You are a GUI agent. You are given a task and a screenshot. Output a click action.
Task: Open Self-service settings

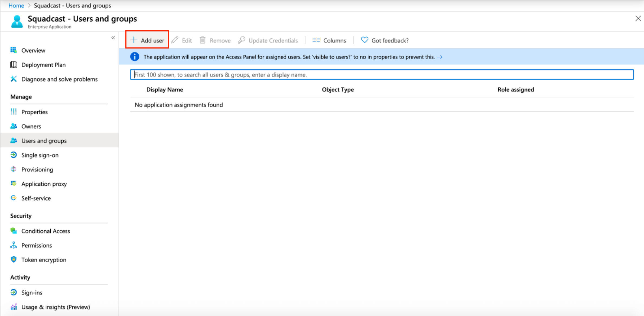point(36,198)
